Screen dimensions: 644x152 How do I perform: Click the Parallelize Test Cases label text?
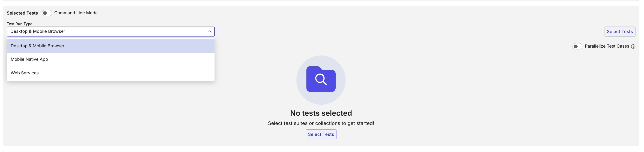(x=607, y=46)
